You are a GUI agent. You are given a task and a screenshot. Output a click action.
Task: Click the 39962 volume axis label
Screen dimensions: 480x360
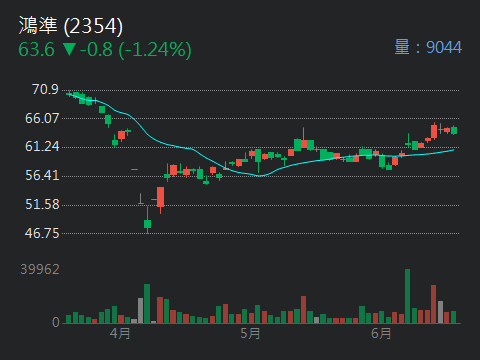click(x=40, y=269)
